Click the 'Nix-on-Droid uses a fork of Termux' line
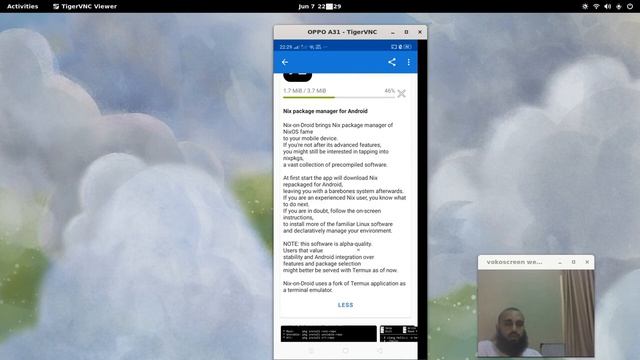This screenshot has width=640, height=360. 344,283
